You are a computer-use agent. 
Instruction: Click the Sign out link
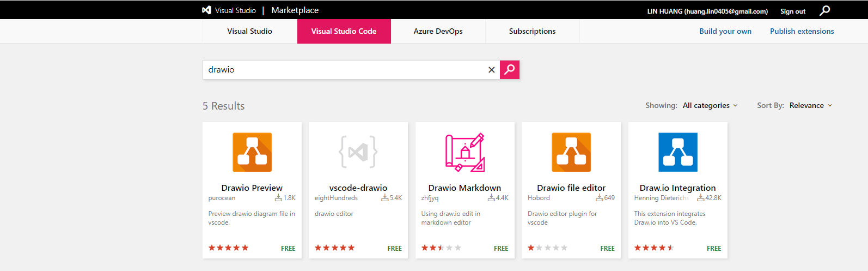coord(793,11)
